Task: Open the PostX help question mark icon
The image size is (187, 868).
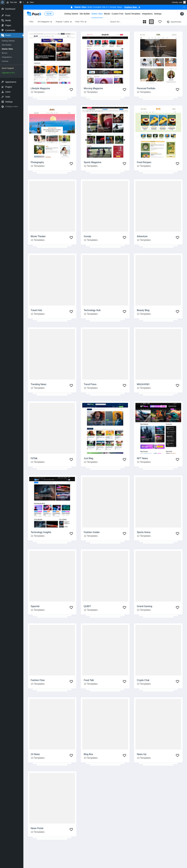Action: click(x=182, y=14)
